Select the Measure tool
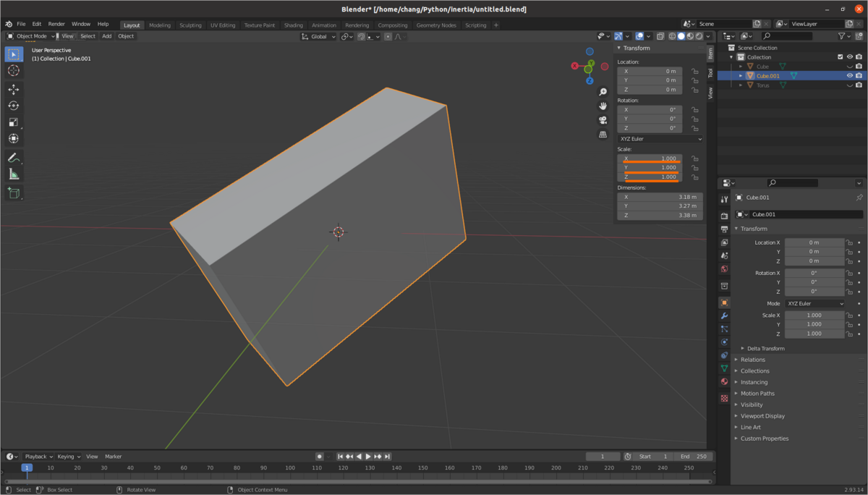The width and height of the screenshot is (868, 495). point(14,174)
